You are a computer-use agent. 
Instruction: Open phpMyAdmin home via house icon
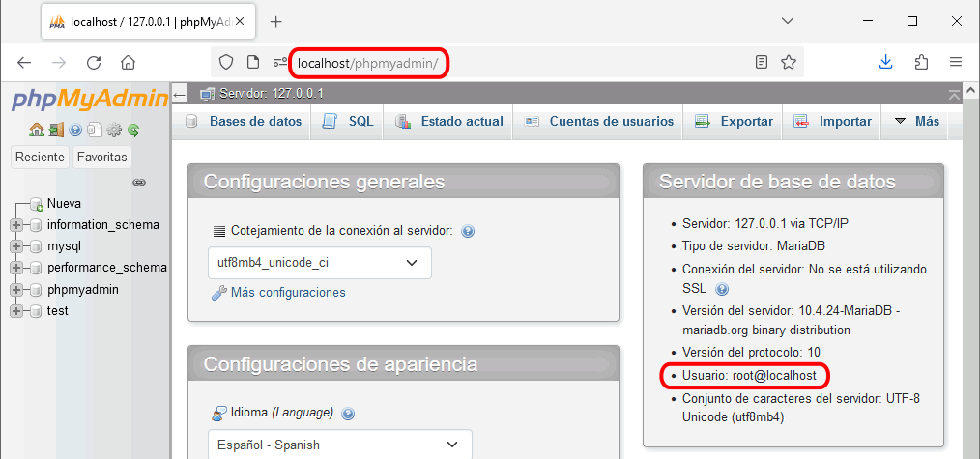pos(37,129)
